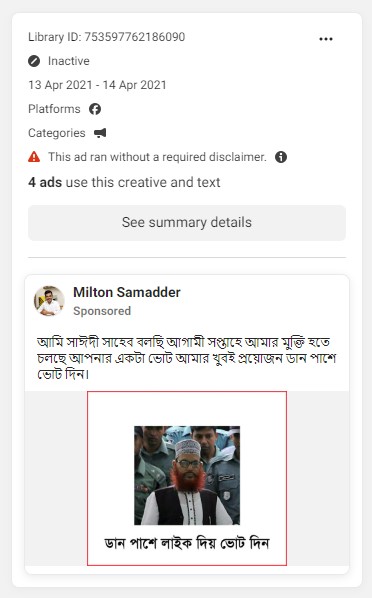Click the Sponsored label

click(102, 311)
